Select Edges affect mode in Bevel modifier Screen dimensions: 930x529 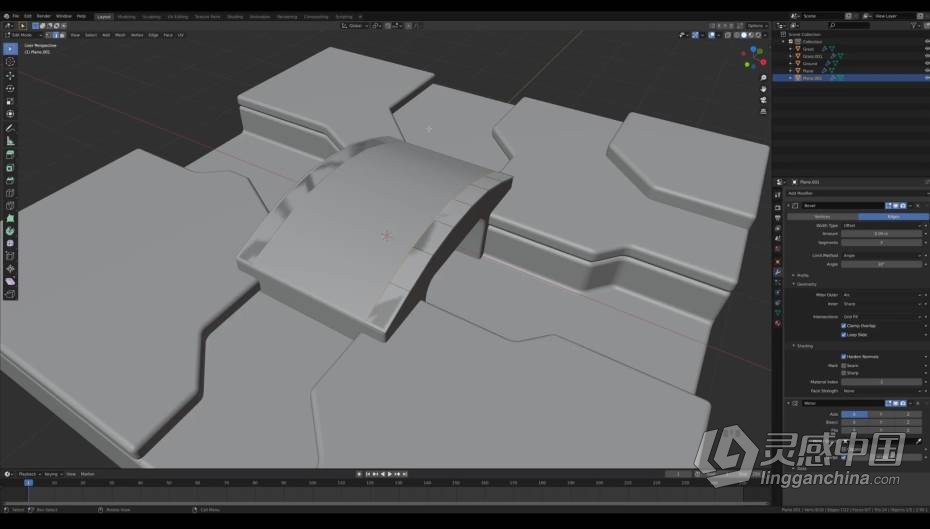[893, 216]
